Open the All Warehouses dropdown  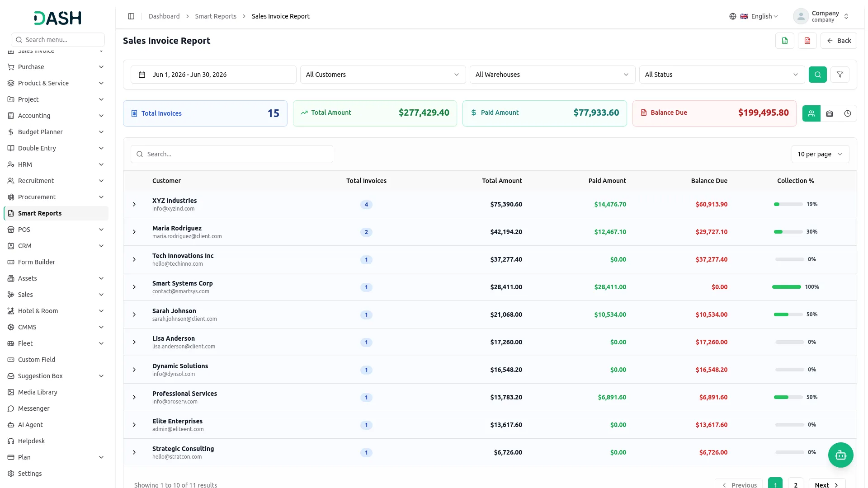[x=552, y=75]
